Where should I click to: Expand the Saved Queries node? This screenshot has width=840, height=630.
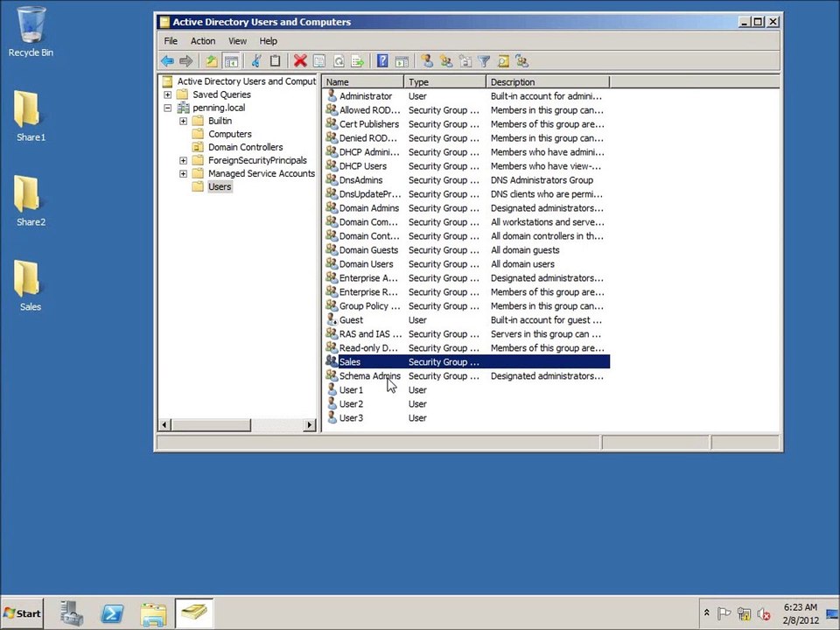[x=168, y=94]
